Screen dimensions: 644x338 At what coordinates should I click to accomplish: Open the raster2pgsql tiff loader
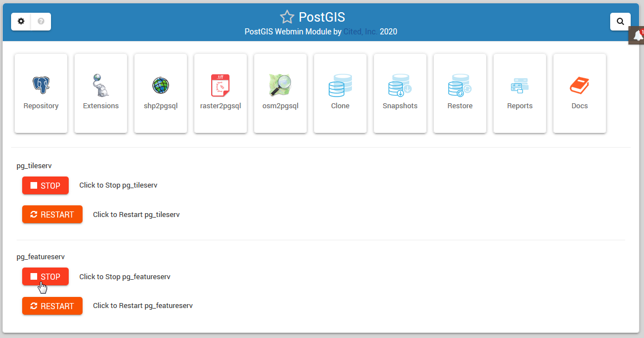pyautogui.click(x=220, y=86)
